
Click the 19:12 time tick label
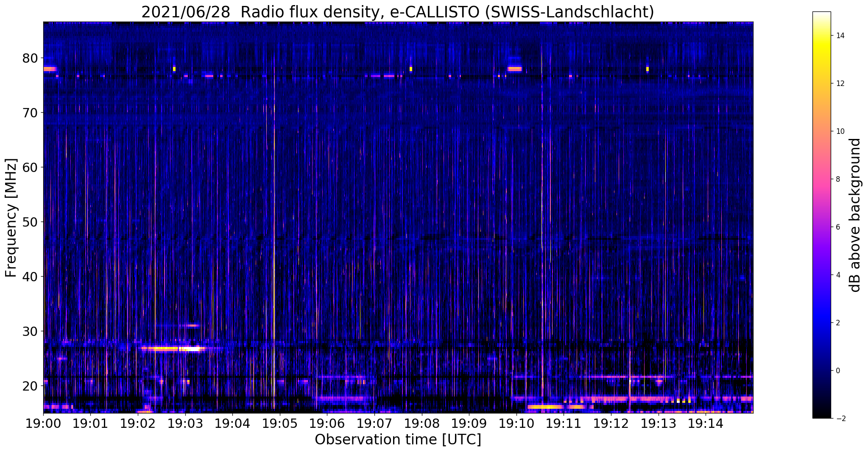coord(611,424)
